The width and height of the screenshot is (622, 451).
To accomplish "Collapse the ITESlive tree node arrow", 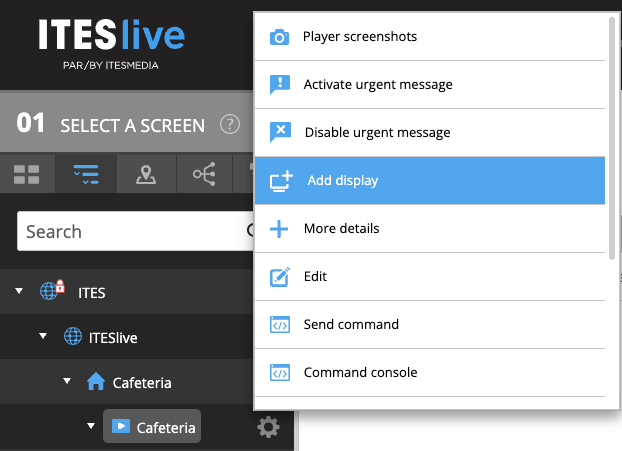I will 43,337.
